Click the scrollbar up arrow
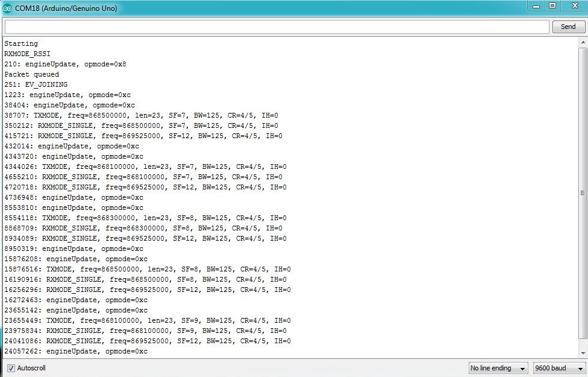Image resolution: width=588 pixels, height=377 pixels. point(583,42)
